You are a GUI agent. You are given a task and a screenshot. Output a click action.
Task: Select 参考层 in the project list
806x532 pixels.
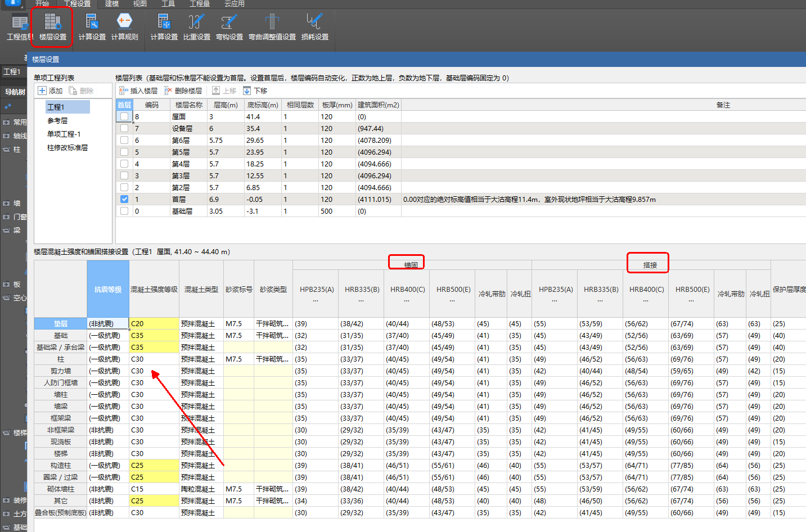click(x=57, y=120)
